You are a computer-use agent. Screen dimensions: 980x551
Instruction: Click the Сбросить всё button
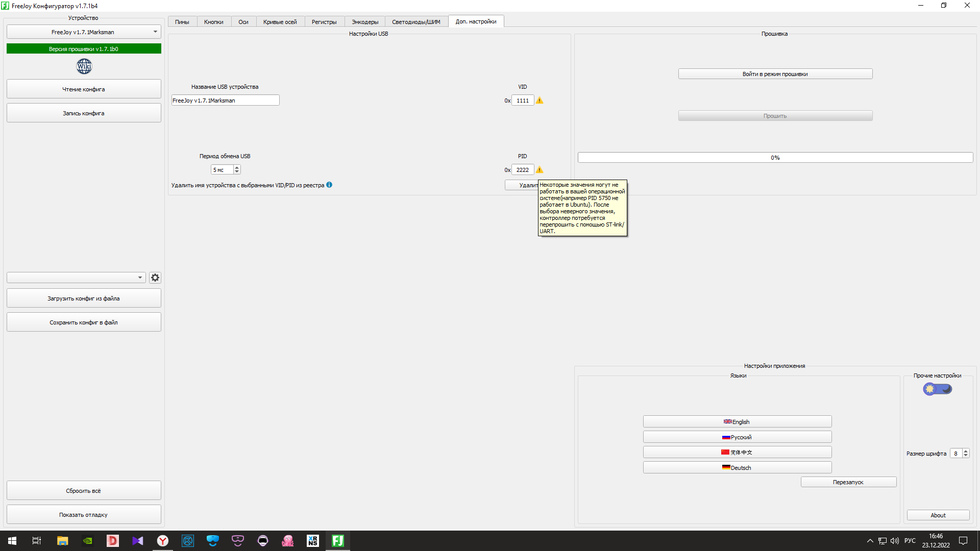(x=84, y=491)
